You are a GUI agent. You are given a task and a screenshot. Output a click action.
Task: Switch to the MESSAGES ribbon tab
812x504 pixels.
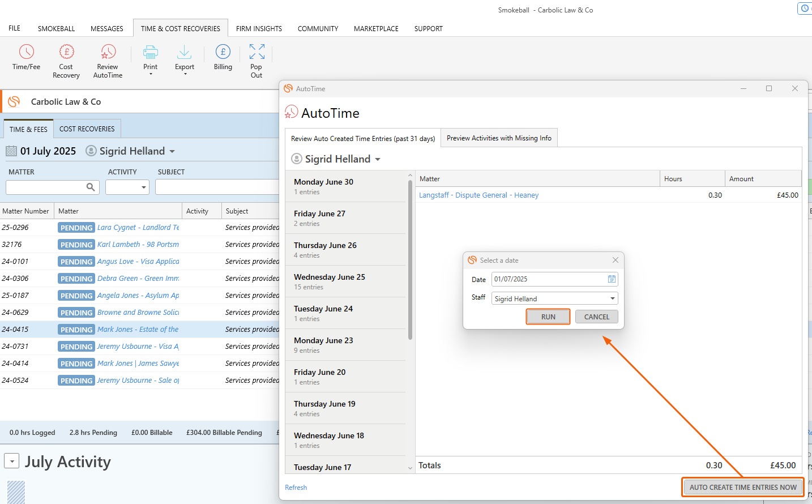point(107,28)
